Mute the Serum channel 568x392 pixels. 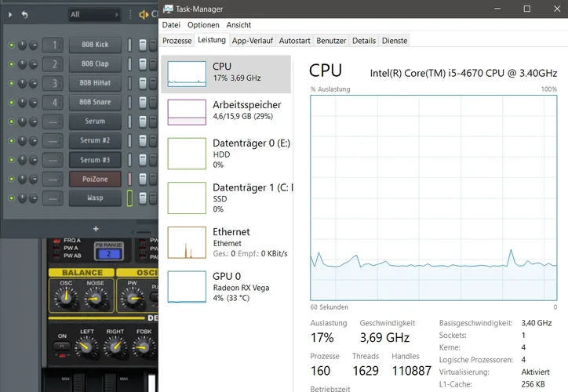click(x=11, y=122)
